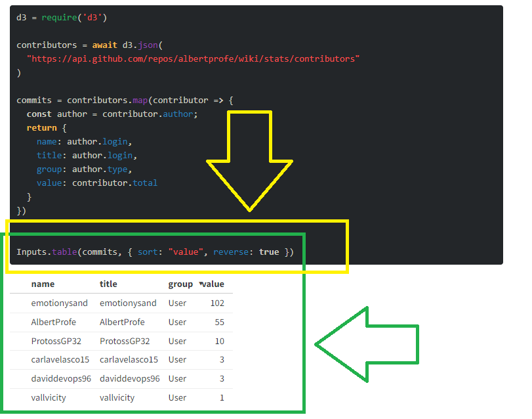Viewport: 532px width, 419px height.
Task: Click value 3 in carlavelasco15 row
Action: coord(222,360)
